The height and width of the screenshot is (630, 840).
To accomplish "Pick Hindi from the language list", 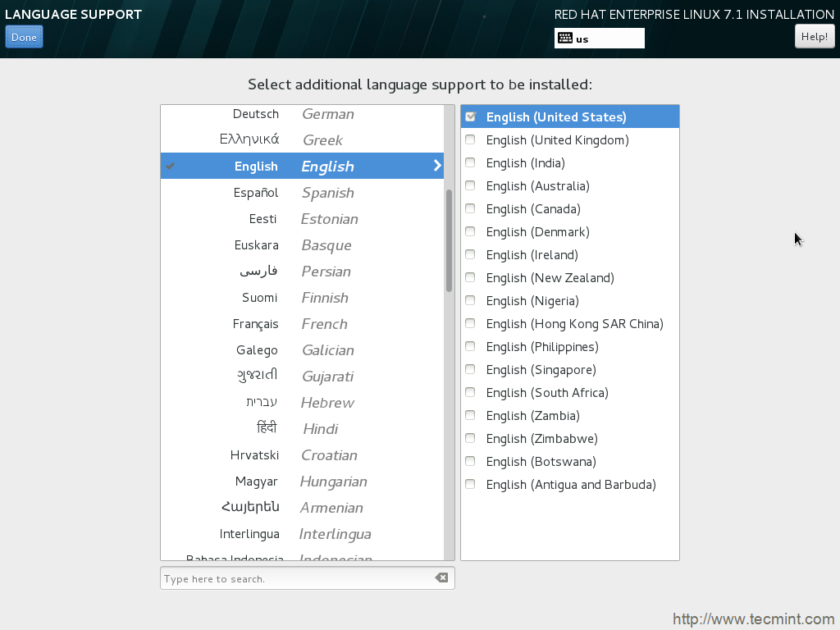I will [302, 429].
